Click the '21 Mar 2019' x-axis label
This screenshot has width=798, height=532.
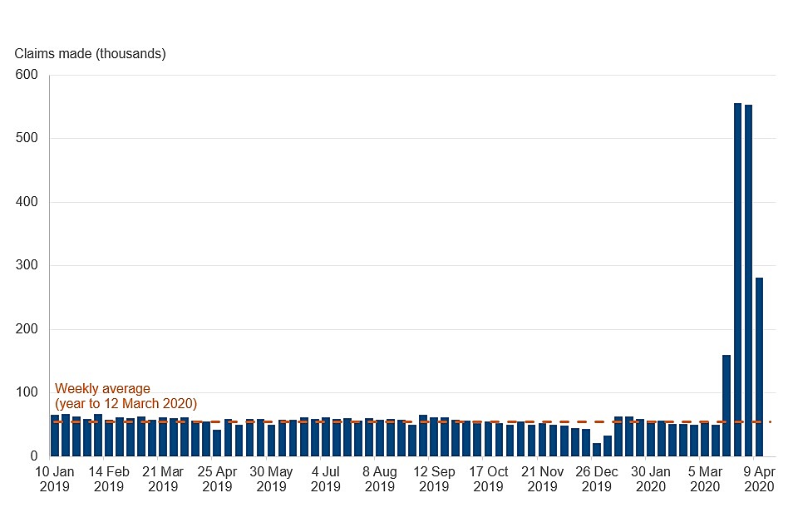(x=163, y=479)
